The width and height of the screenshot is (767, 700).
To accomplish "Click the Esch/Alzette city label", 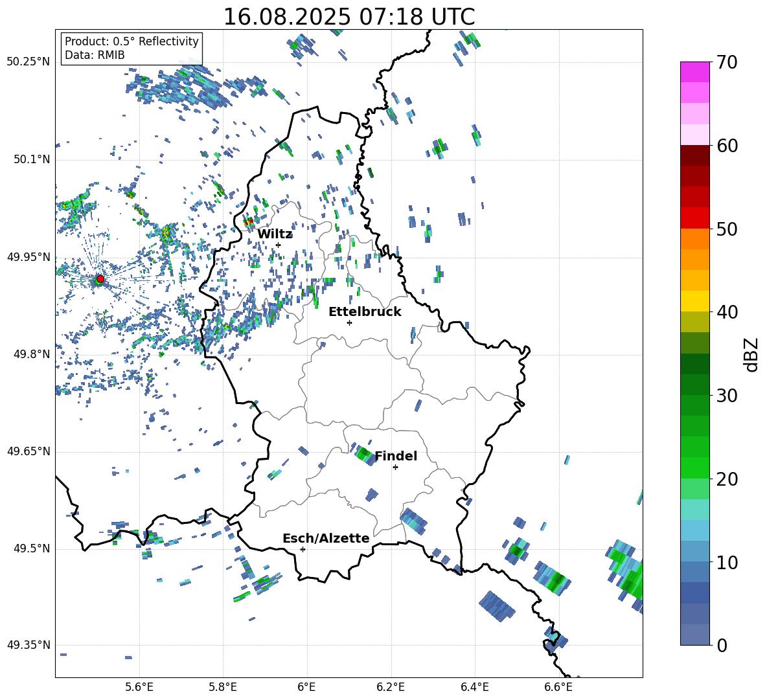I will pos(326,538).
